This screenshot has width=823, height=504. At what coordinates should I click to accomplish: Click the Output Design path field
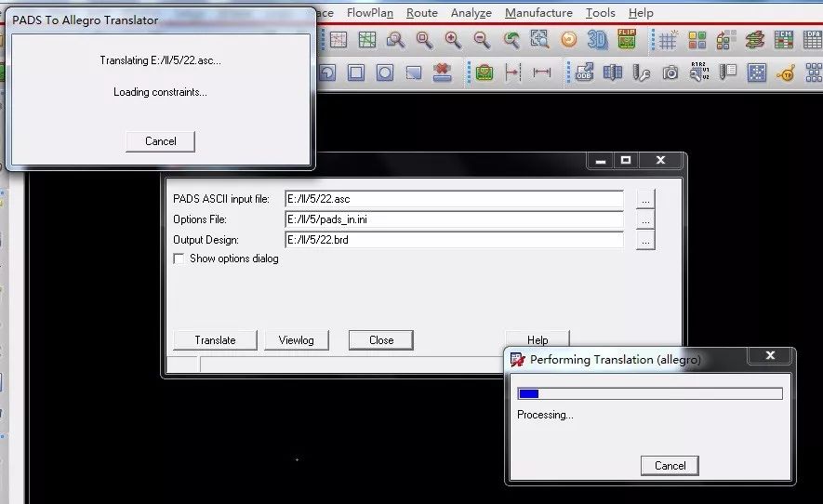click(454, 240)
